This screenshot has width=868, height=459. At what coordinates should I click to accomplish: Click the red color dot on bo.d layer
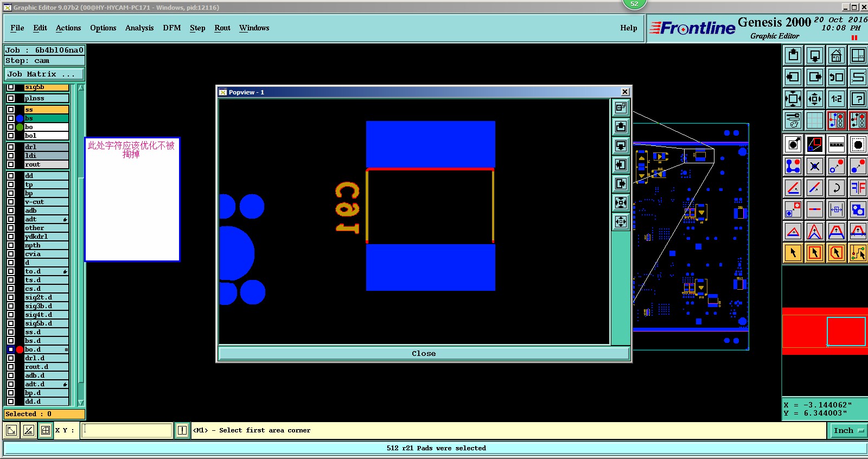pos(20,349)
